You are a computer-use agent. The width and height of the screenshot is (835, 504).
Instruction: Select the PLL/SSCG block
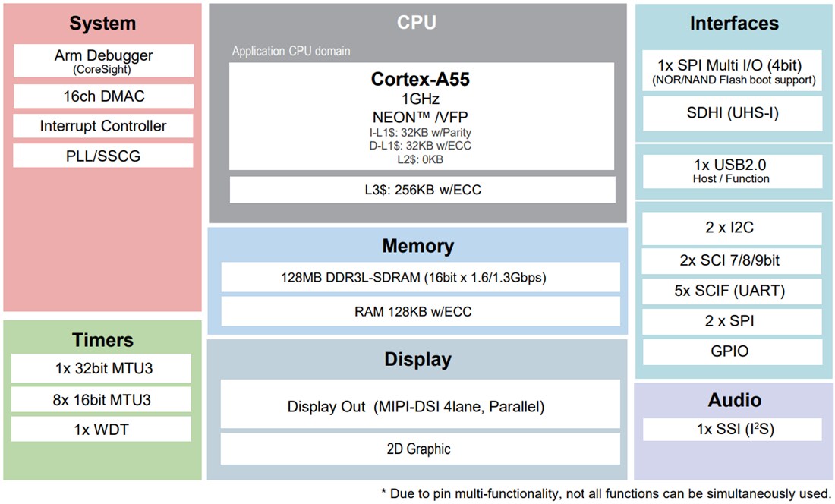coord(103,156)
